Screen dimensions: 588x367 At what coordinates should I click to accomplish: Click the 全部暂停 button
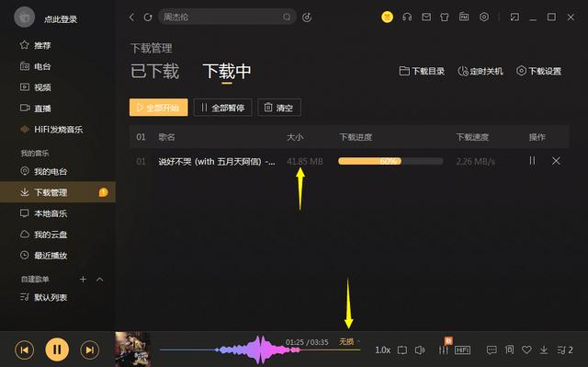point(222,108)
